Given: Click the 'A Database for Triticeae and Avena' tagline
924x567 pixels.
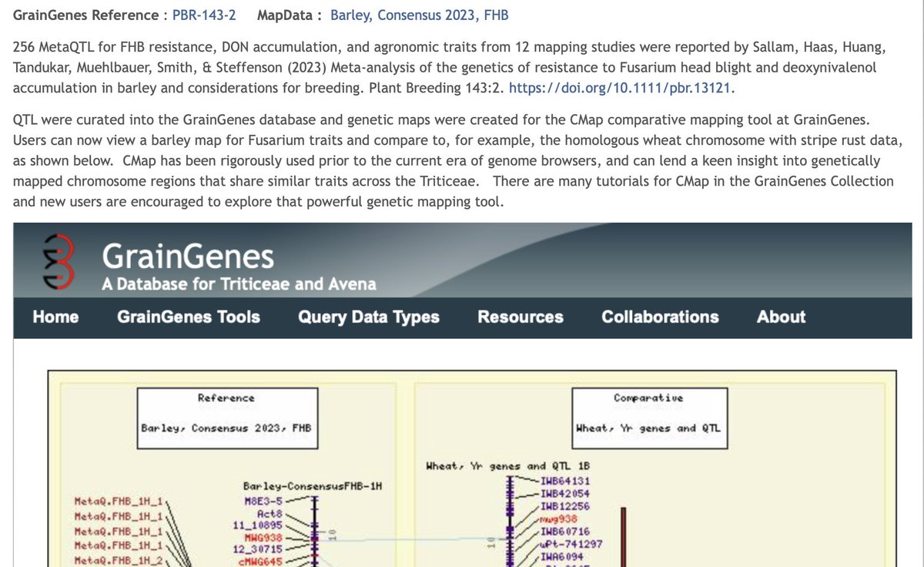Looking at the screenshot, I should (239, 284).
